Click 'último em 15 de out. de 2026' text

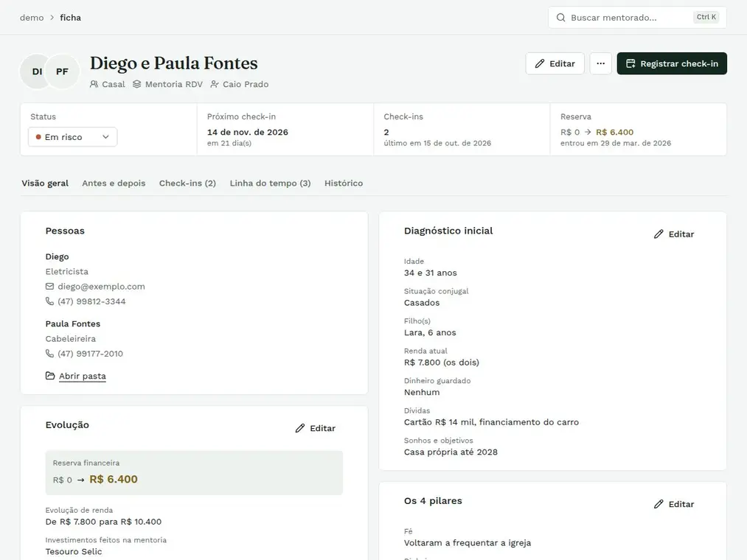(437, 144)
